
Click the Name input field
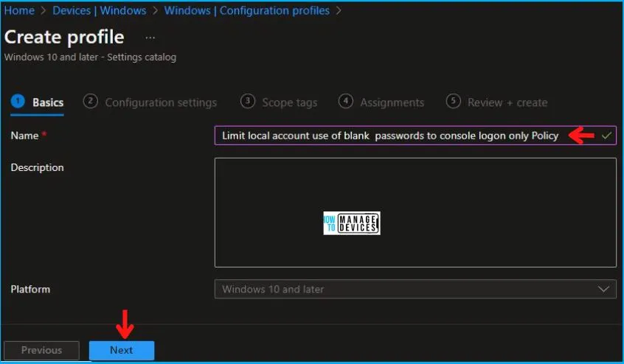415,136
